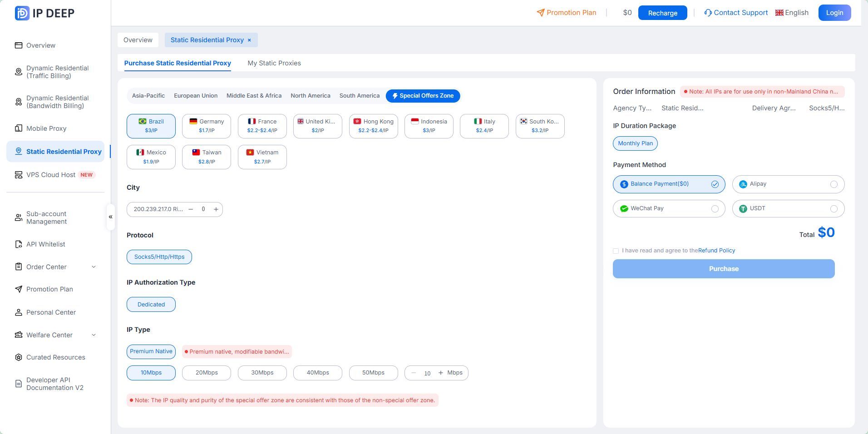Click the custom Mbps input field
Screen dimensions: 868x434
click(x=427, y=373)
